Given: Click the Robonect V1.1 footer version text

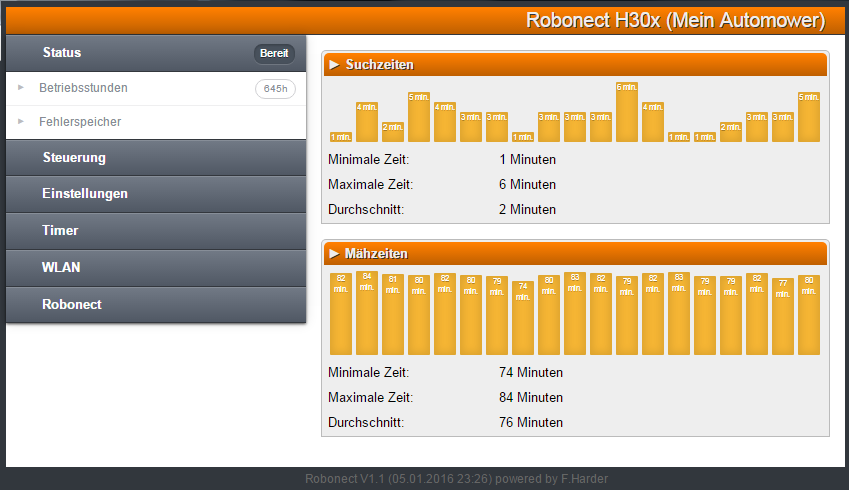Looking at the screenshot, I should point(456,479).
